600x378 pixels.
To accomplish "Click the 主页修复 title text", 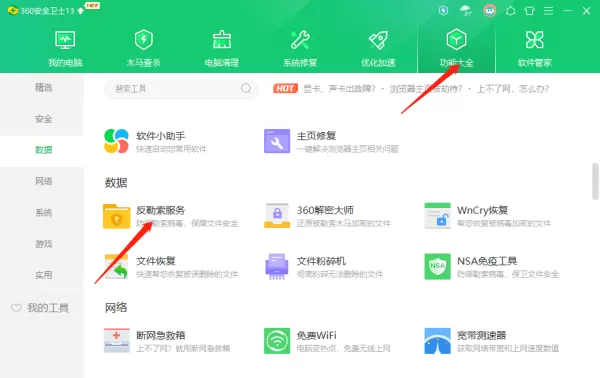I will (316, 136).
